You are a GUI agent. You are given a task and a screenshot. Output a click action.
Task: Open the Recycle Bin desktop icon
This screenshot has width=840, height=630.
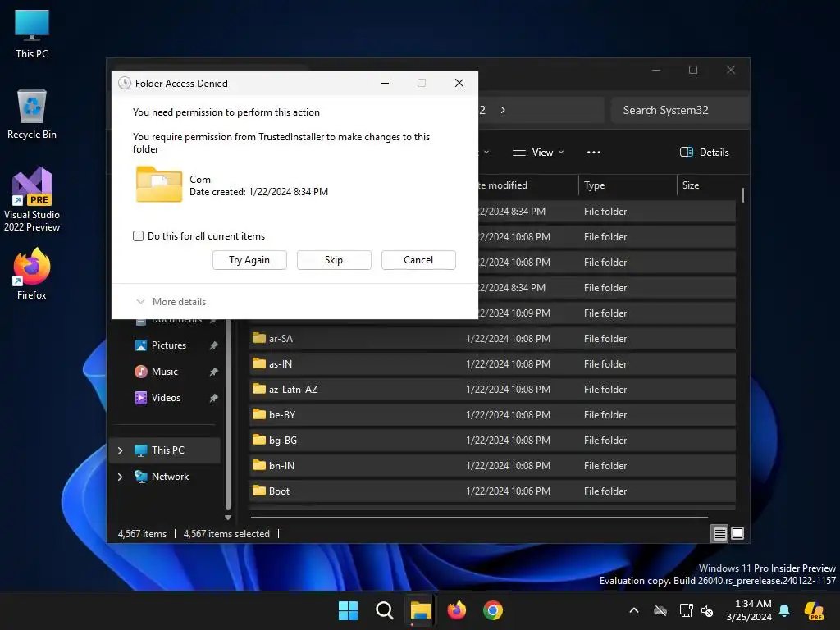32,114
